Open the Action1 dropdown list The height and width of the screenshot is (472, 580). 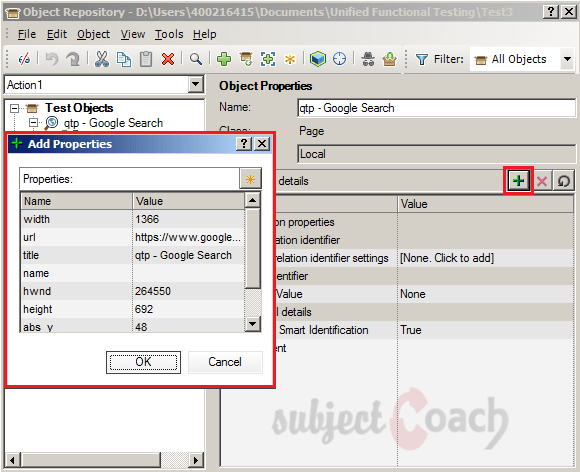(195, 85)
